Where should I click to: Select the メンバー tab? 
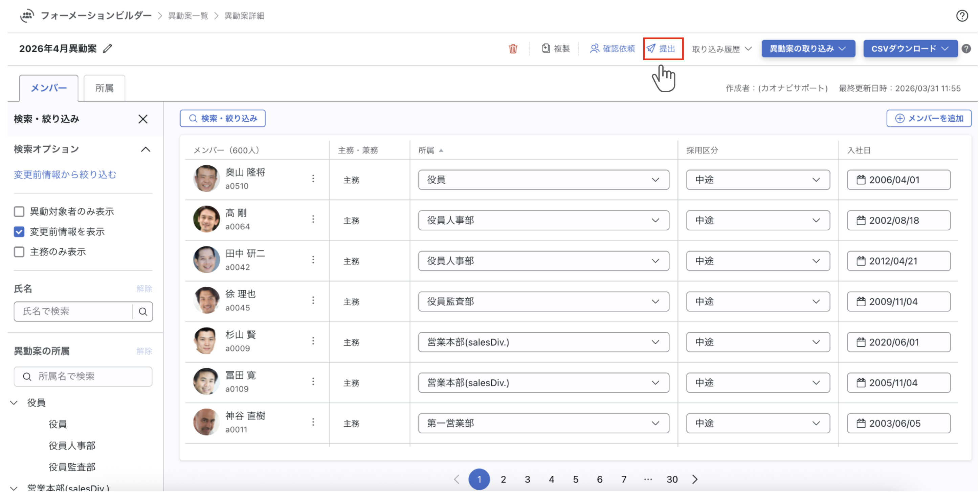(49, 88)
